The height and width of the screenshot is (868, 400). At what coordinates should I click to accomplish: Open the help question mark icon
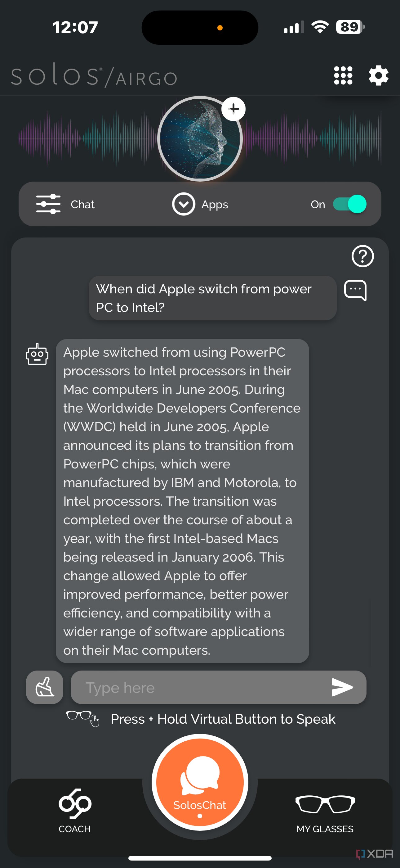pyautogui.click(x=362, y=256)
